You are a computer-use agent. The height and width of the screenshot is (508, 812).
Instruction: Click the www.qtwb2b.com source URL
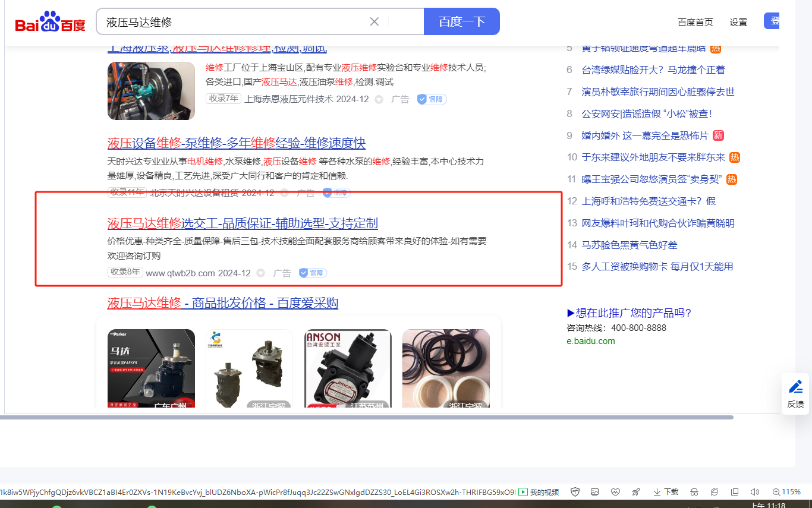180,273
